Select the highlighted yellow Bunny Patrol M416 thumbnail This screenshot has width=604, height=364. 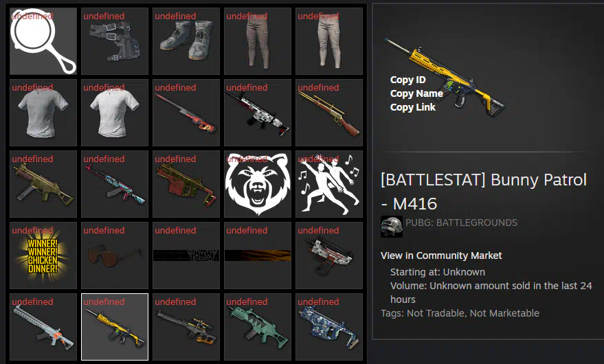point(115,327)
